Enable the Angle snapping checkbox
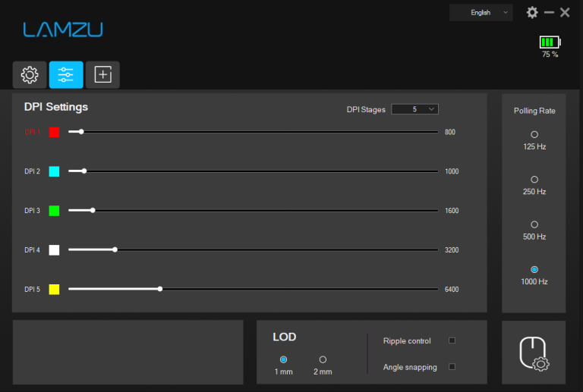This screenshot has height=392, width=583. point(452,367)
